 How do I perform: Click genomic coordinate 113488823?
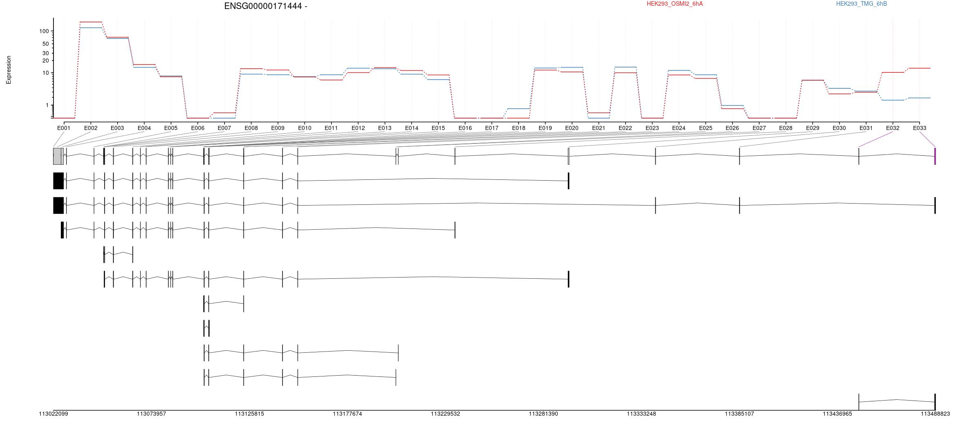[935, 414]
